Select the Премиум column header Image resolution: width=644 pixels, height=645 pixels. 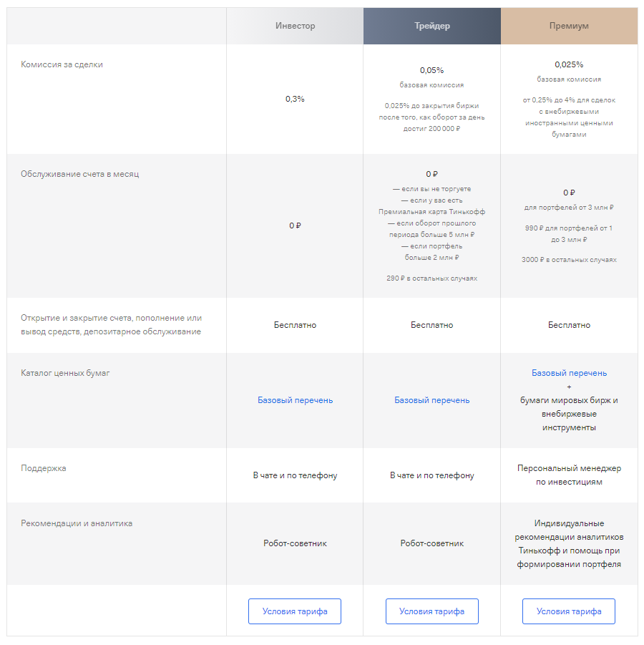568,26
